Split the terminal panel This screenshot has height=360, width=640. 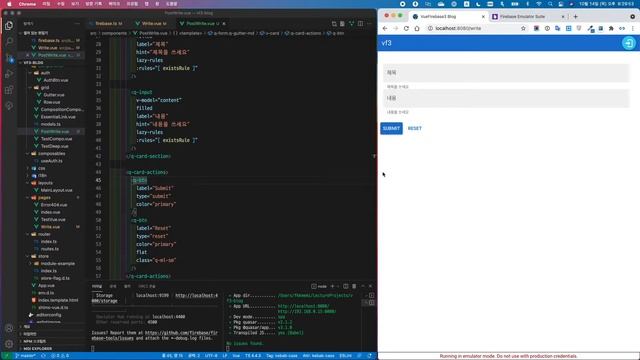346,286
